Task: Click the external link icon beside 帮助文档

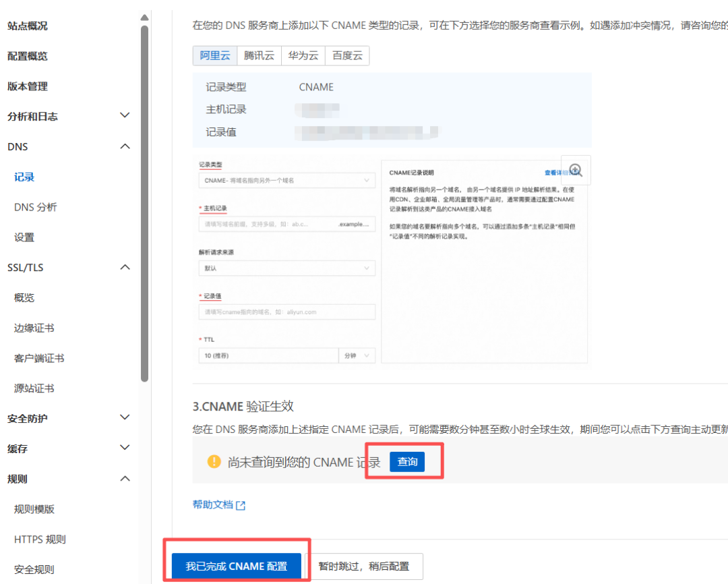Action: (x=241, y=505)
